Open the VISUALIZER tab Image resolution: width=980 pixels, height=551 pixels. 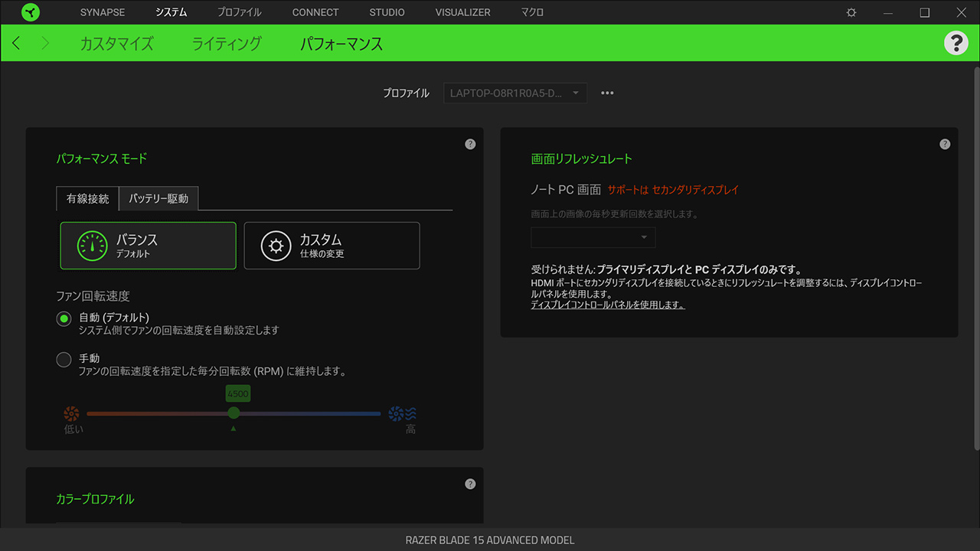coord(462,12)
